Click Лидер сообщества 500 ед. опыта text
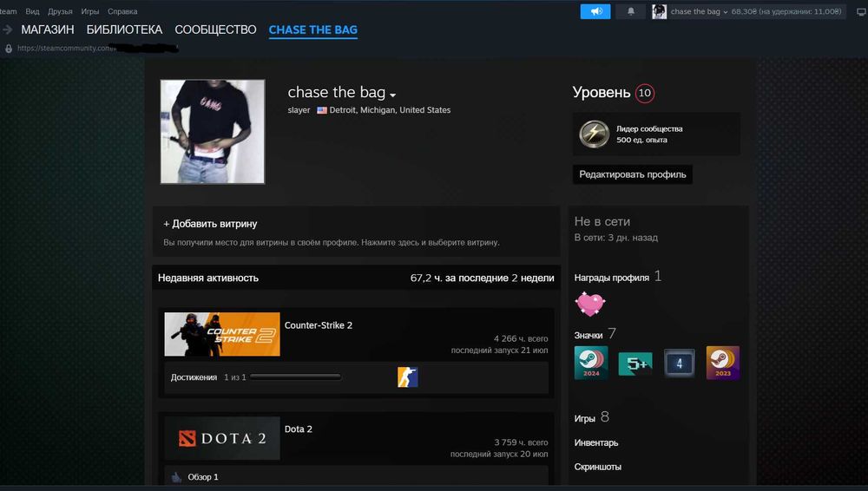868x491 pixels. (x=649, y=134)
